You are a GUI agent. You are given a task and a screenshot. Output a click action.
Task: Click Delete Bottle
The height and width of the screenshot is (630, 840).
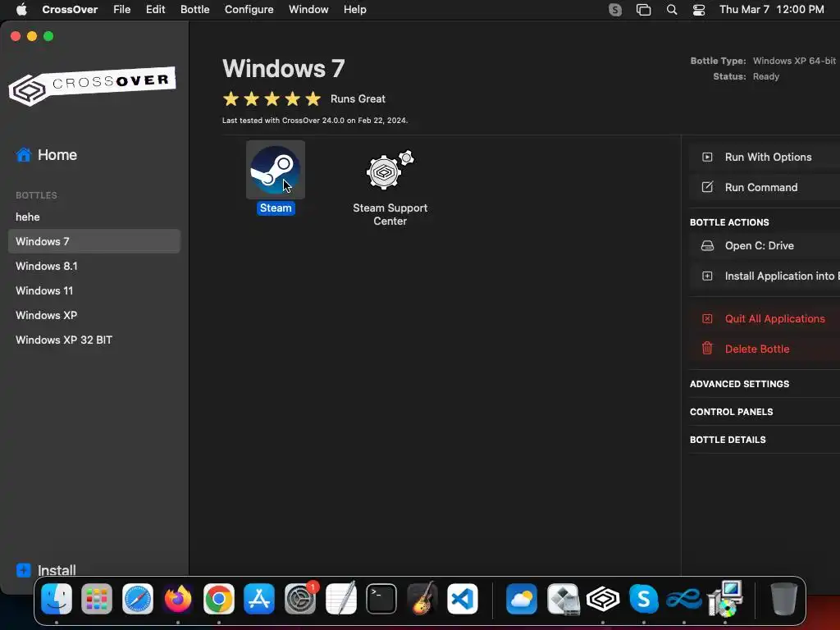click(765, 349)
